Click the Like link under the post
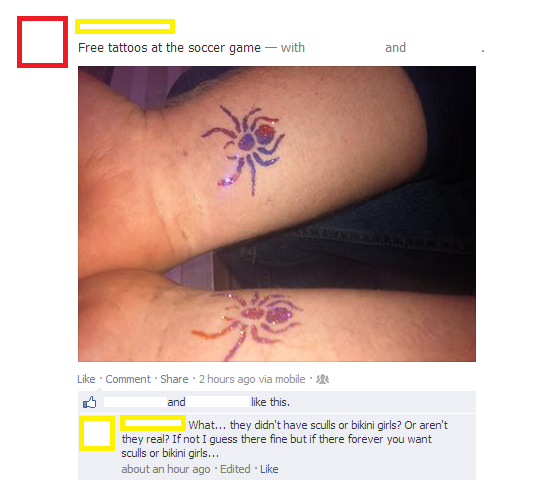 click(x=86, y=379)
